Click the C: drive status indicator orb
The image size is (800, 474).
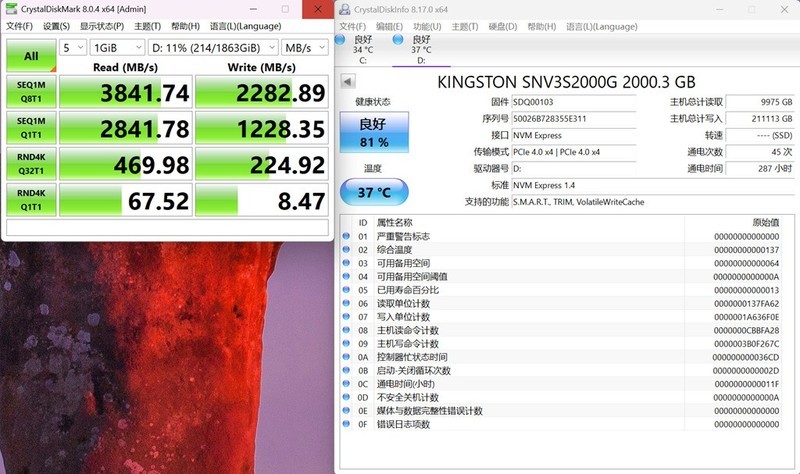coord(340,39)
